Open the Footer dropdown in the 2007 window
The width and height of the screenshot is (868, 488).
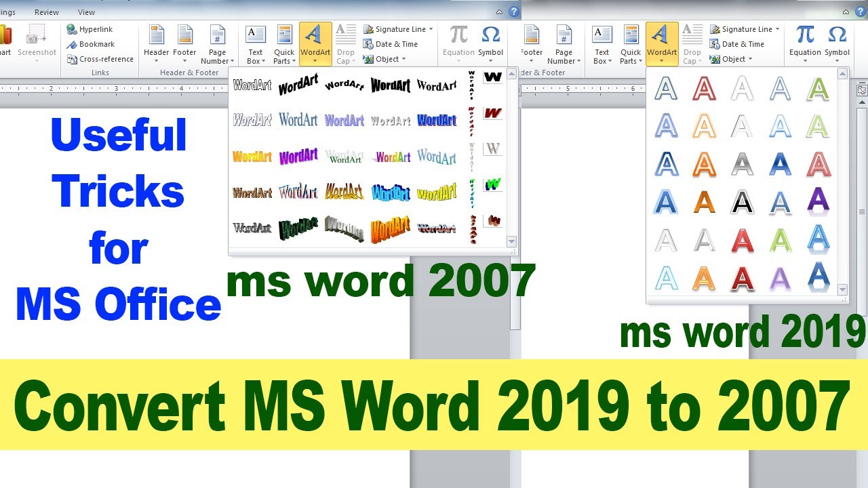coord(184,44)
